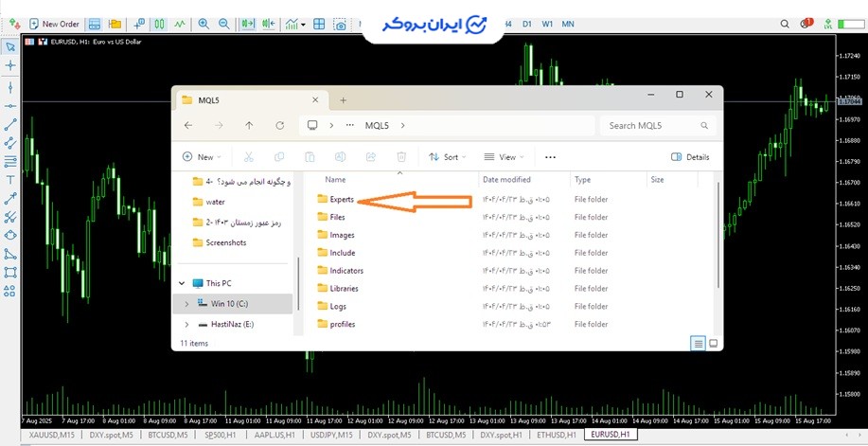This screenshot has height=446, width=868.
Task: Switch chart to candlesticks view icon
Action: tap(159, 24)
